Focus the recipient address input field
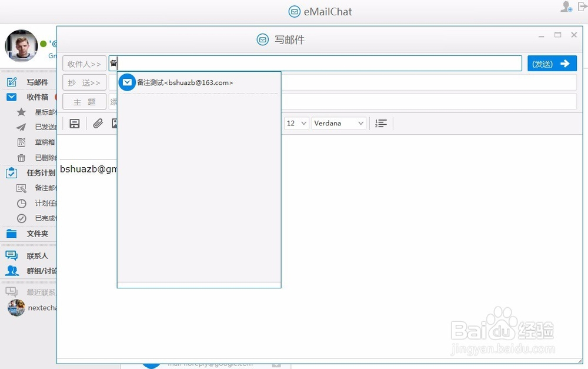The width and height of the screenshot is (588, 369). click(x=315, y=64)
